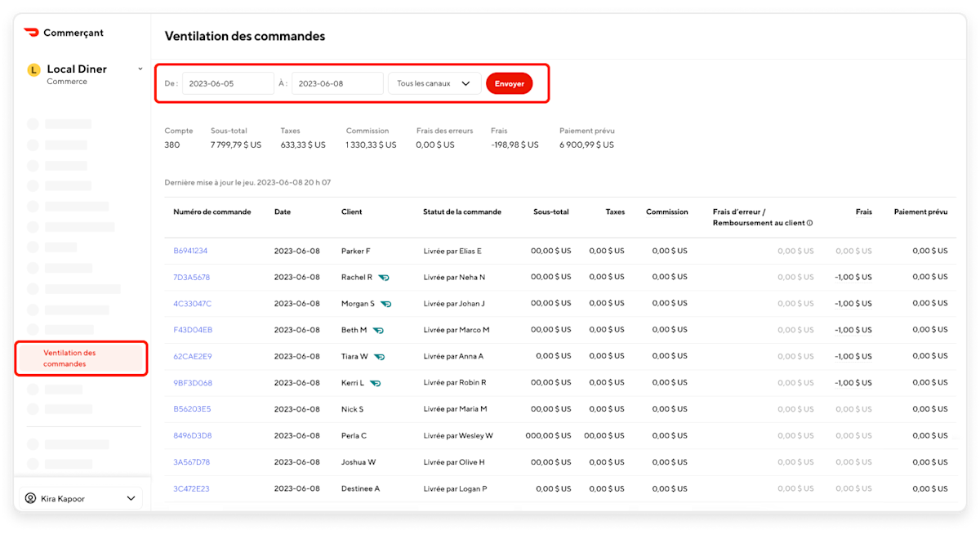This screenshot has height=539, width=980.
Task: Click client name Nick S
Action: [x=353, y=409]
